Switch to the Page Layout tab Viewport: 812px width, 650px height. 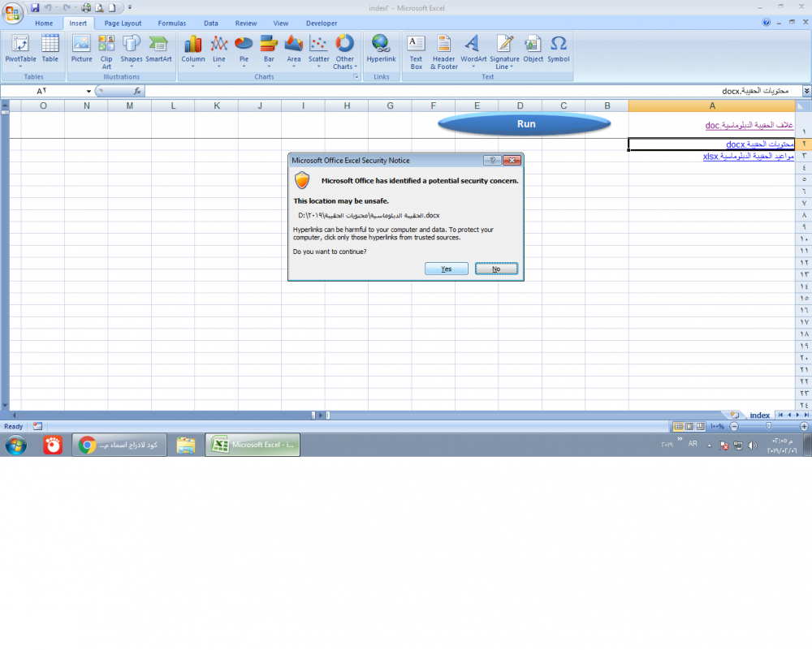(123, 24)
